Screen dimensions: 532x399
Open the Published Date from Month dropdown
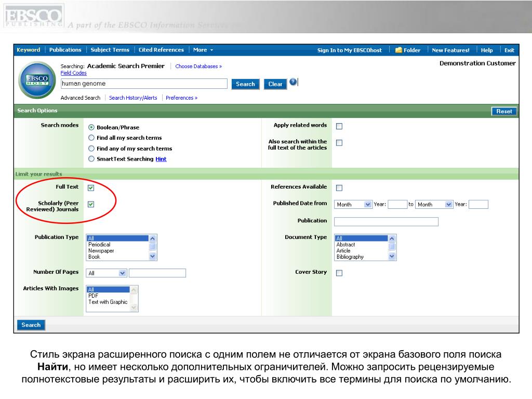tap(353, 204)
